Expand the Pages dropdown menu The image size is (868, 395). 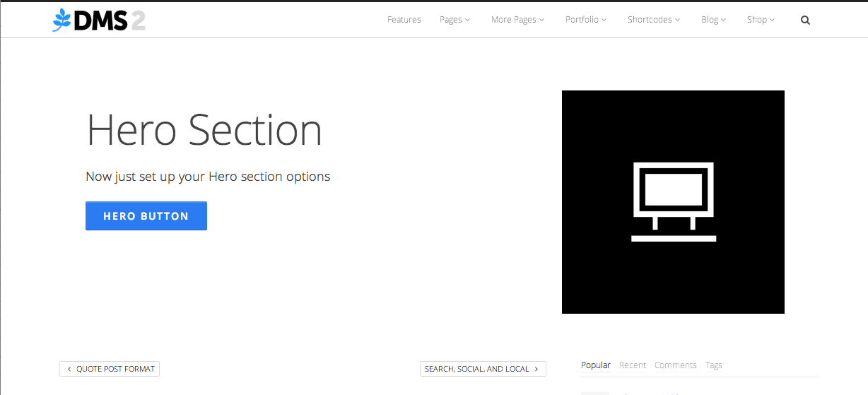coord(455,20)
